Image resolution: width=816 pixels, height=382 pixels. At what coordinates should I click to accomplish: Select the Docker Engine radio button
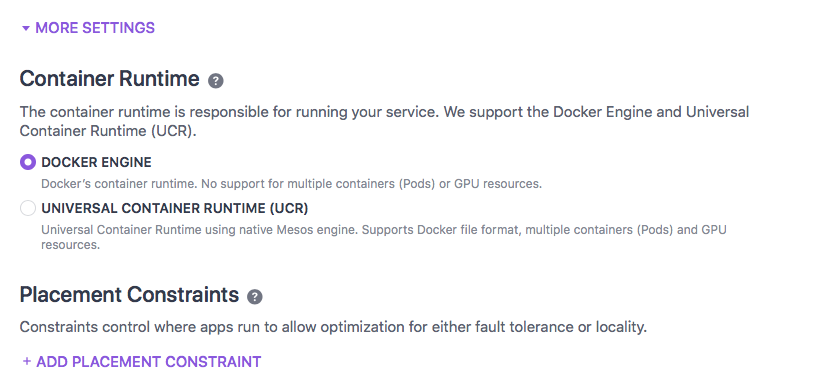pos(28,162)
